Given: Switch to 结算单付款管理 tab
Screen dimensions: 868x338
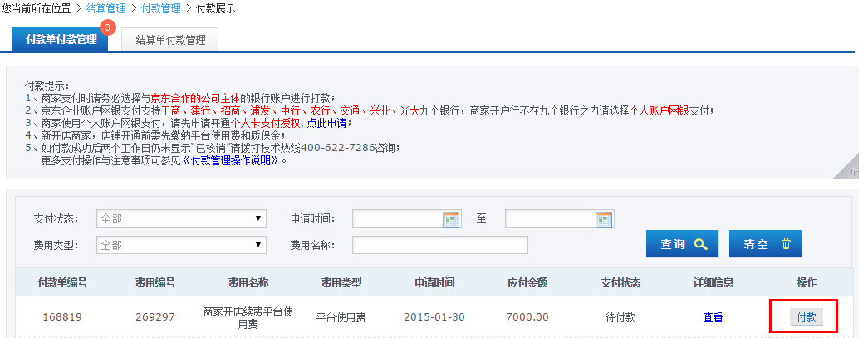Looking at the screenshot, I should [x=169, y=39].
